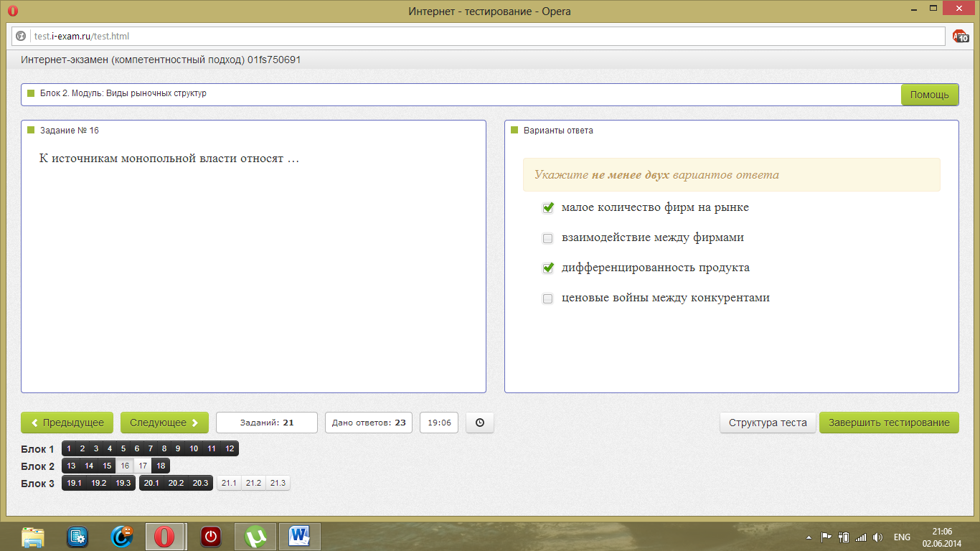
Task: Jump to question 1 in Блок 1
Action: coord(69,448)
